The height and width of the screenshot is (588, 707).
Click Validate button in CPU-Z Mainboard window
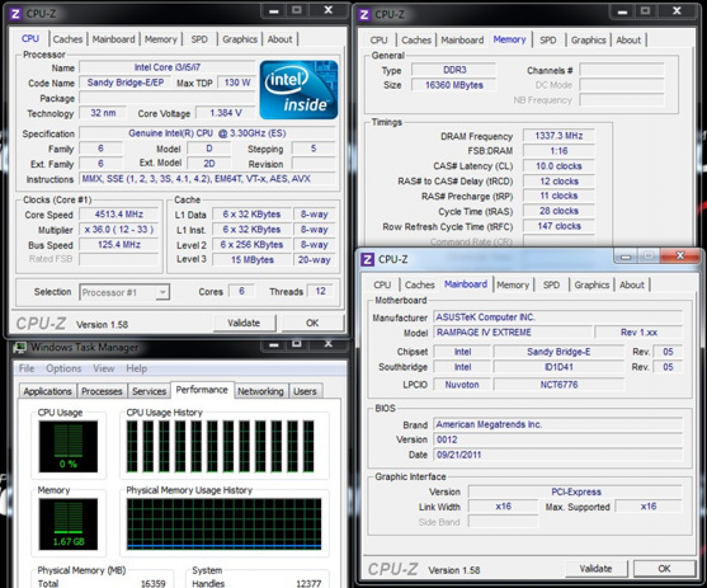coord(596,568)
